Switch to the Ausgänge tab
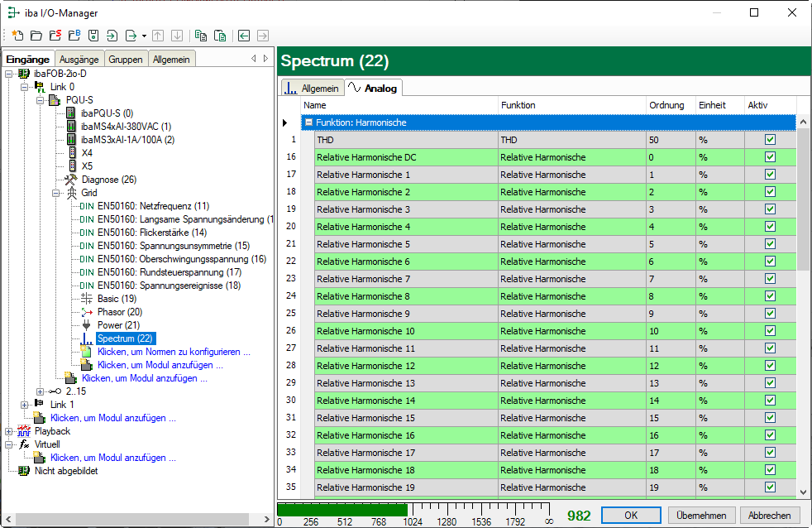812x528 pixels. pos(79,59)
